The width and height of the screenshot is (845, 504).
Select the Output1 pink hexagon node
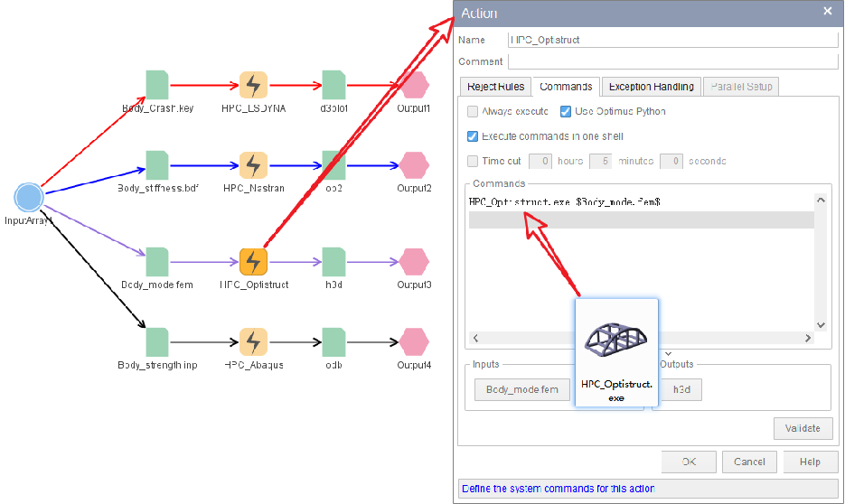[414, 85]
